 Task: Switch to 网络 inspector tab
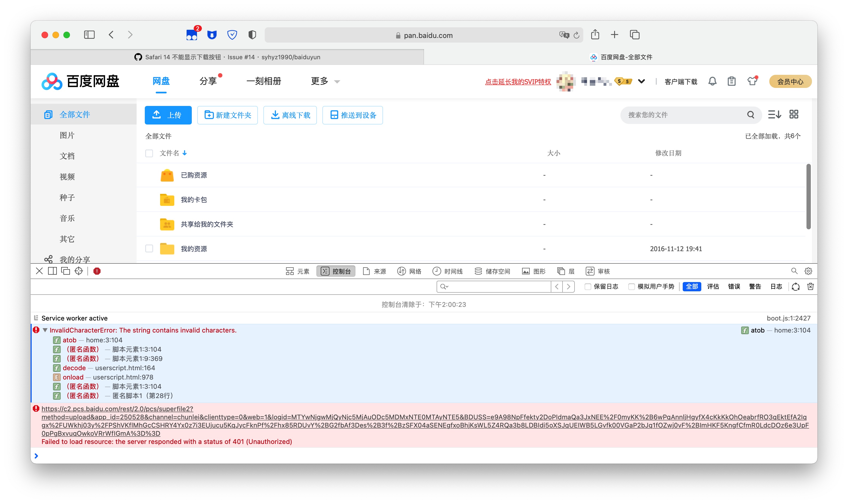tap(410, 271)
